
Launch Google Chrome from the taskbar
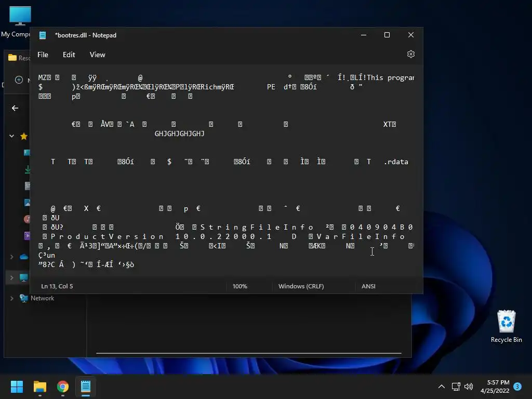63,387
